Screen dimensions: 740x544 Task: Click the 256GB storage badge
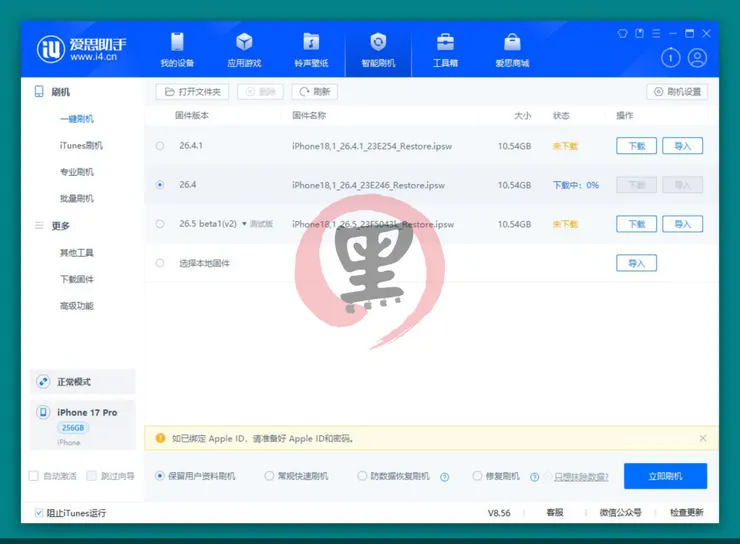click(73, 428)
